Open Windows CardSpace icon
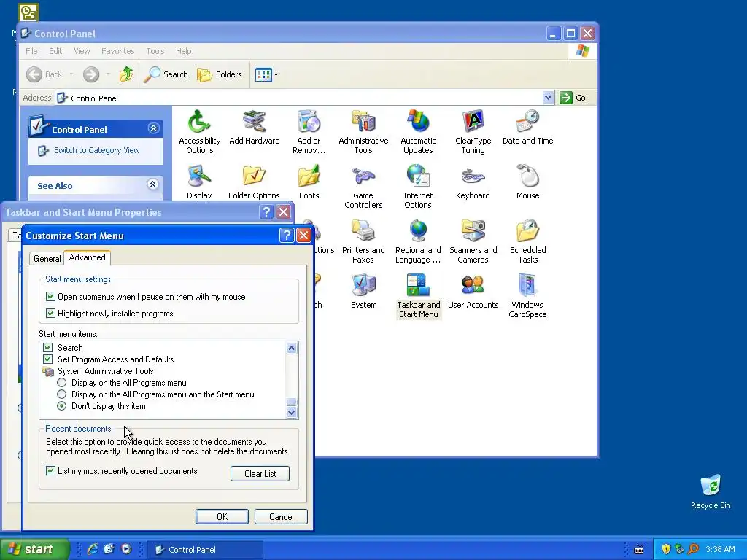This screenshot has height=560, width=747. click(x=527, y=296)
